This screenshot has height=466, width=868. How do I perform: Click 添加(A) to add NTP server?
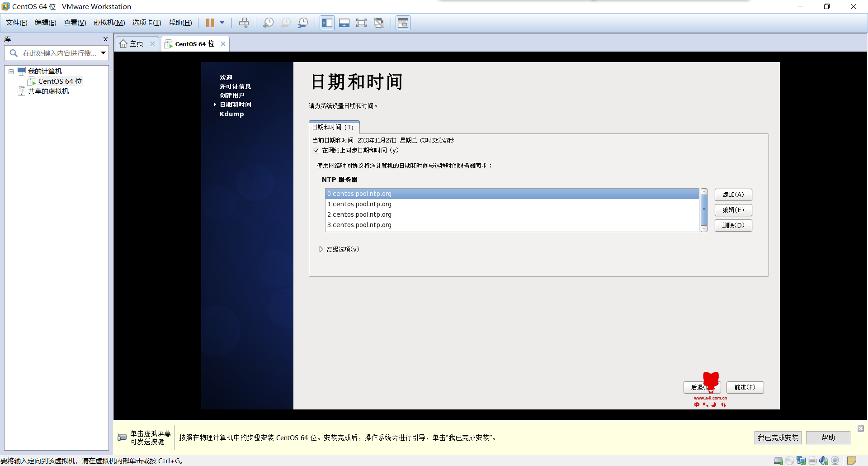(x=733, y=195)
